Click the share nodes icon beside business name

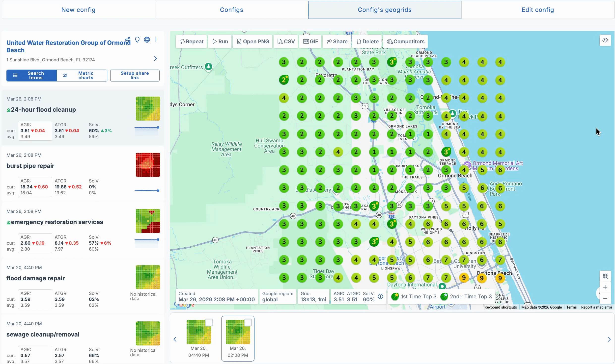click(x=128, y=40)
